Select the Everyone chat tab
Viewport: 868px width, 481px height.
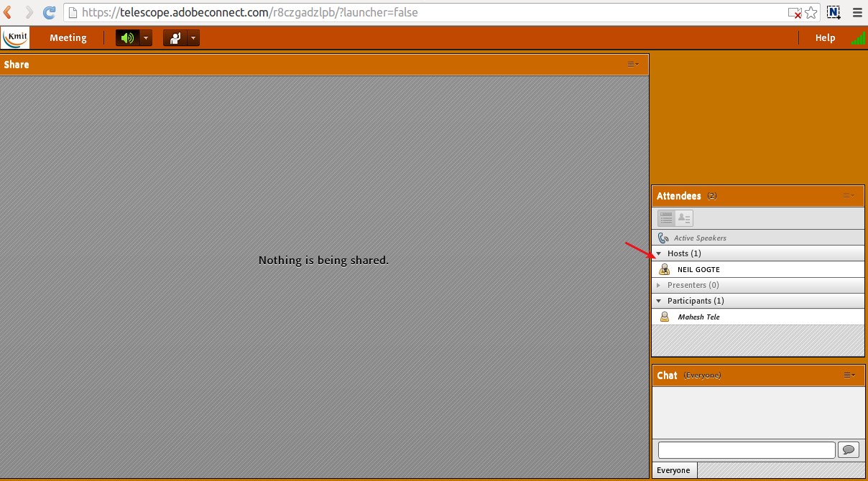[x=673, y=470]
